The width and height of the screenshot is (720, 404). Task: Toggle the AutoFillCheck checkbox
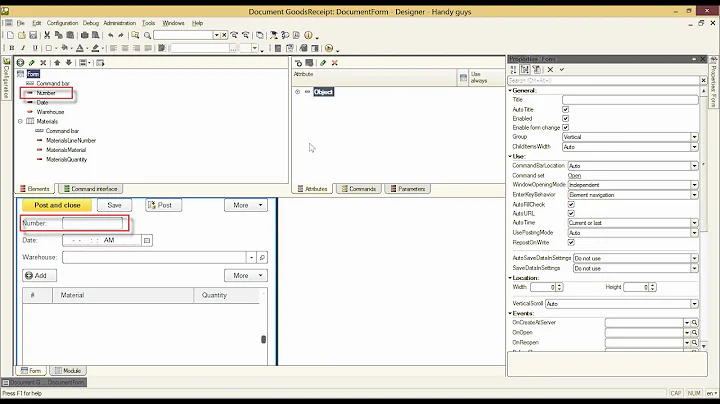click(x=571, y=204)
